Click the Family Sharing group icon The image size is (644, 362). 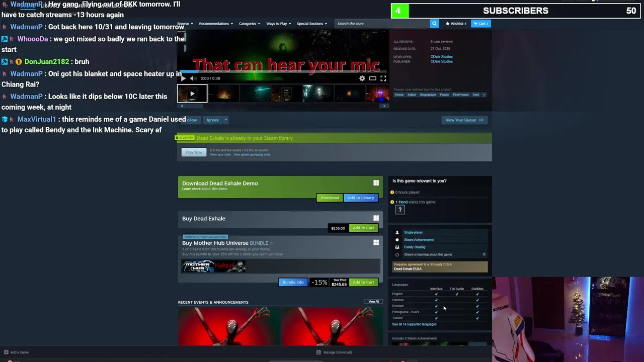(x=397, y=247)
